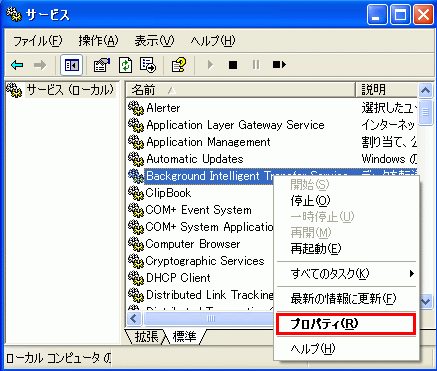Viewport: 437px width, 371px height.
Task: Open the ヘルプ(H) menu in menu bar
Action: click(x=213, y=41)
